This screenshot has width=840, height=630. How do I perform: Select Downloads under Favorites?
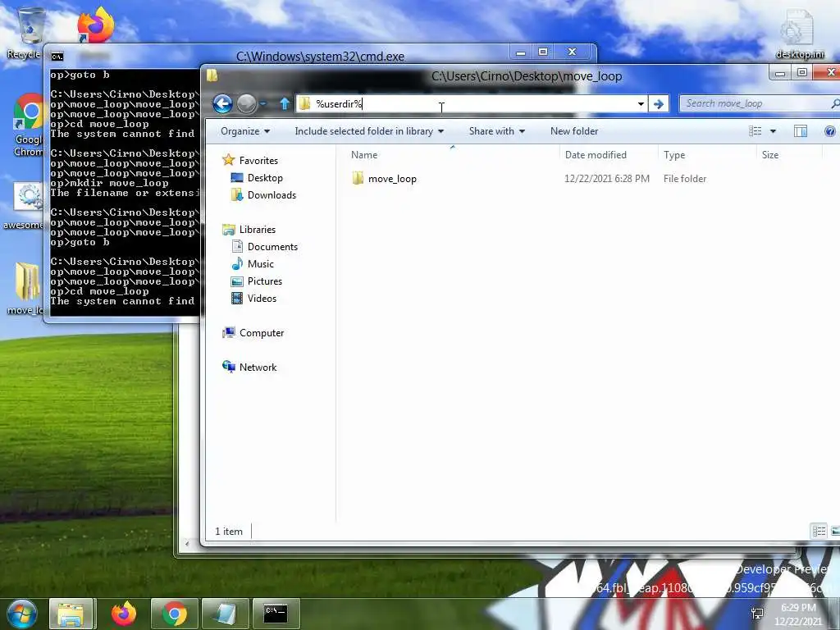pyautogui.click(x=263, y=195)
